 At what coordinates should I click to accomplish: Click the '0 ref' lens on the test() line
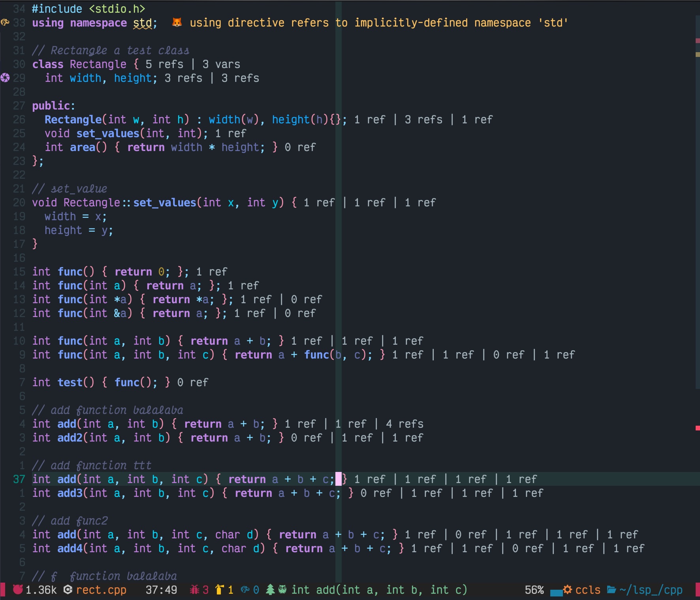click(x=193, y=382)
